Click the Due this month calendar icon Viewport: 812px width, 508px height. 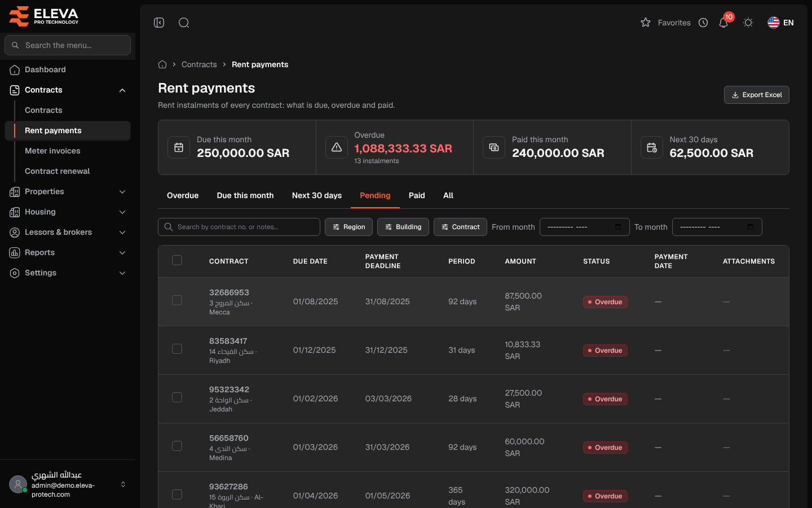pos(179,147)
